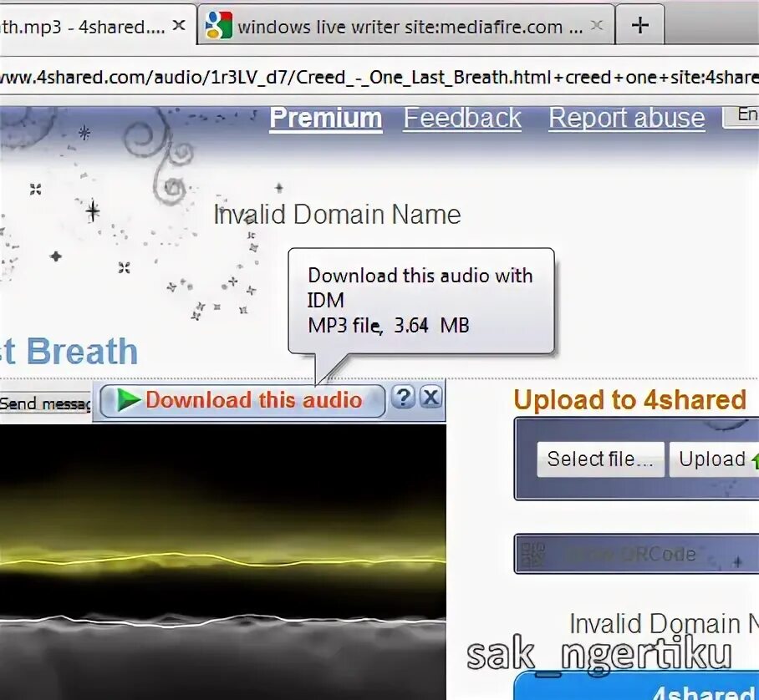
Task: Switch to the 4shared mp3 tab
Action: coord(97,25)
